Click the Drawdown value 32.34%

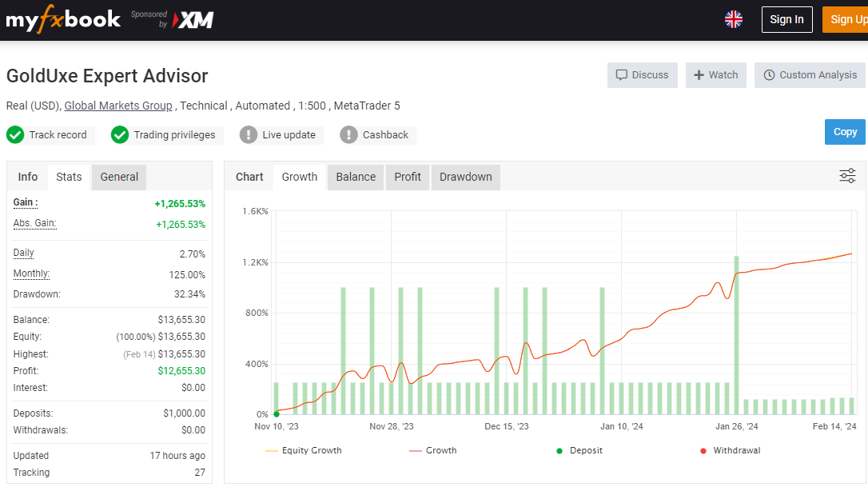[x=189, y=294]
